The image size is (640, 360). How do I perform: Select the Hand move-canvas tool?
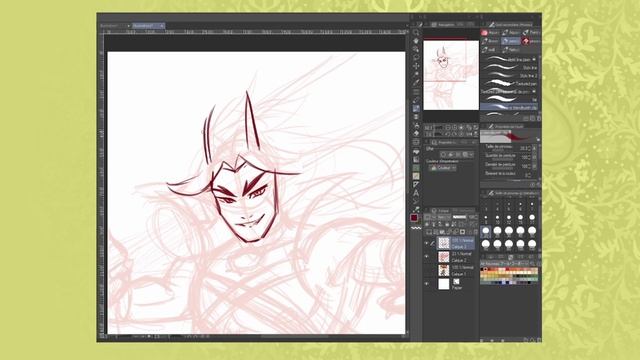pos(416,41)
